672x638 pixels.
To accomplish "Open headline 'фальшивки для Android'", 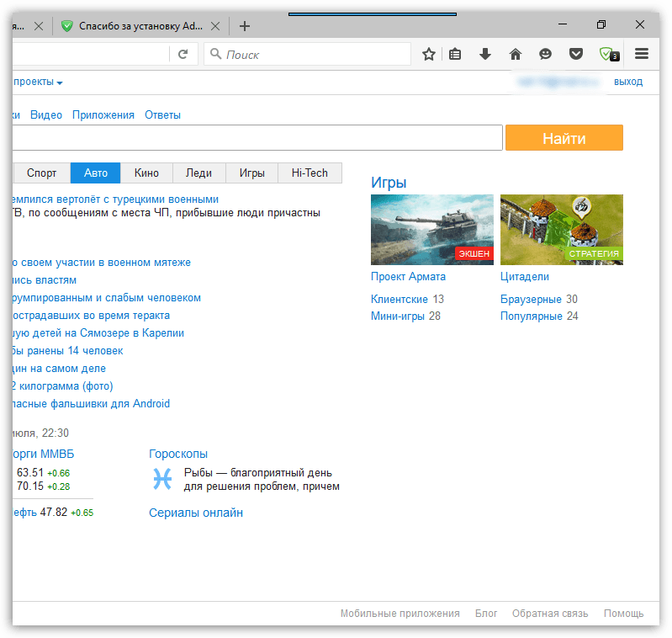I will [x=92, y=403].
